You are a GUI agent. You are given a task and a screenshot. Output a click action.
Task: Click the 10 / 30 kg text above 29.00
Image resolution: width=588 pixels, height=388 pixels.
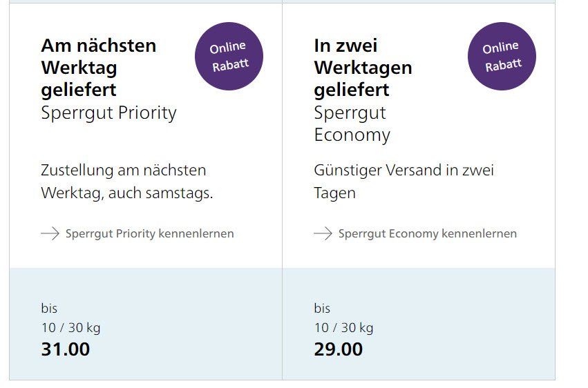343,328
